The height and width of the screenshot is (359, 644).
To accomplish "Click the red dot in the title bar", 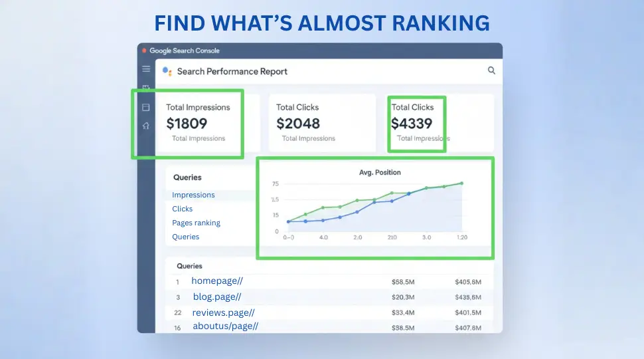I will [144, 51].
